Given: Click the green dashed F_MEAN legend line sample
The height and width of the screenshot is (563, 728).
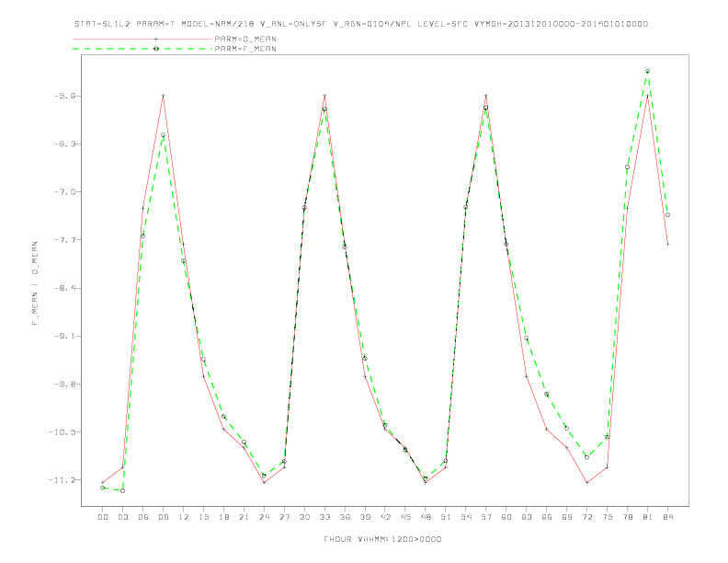Looking at the screenshot, I should pyautogui.click(x=142, y=49).
